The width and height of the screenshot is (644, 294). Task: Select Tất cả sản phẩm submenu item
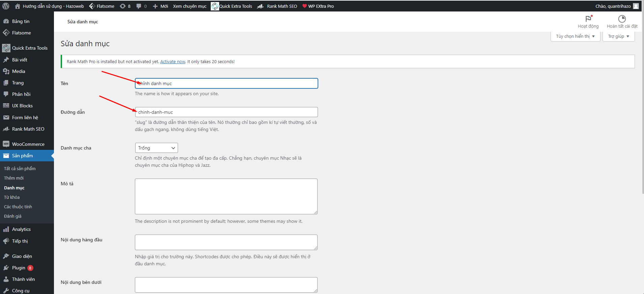tap(20, 168)
